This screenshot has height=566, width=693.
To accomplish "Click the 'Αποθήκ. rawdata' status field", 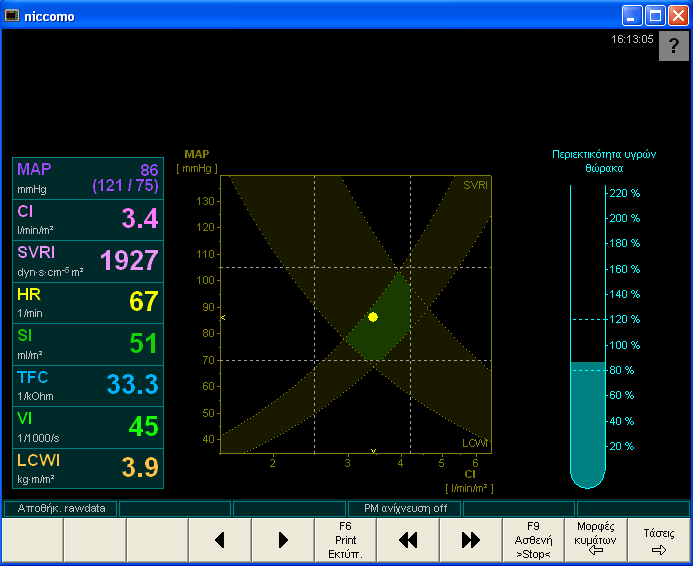I will pos(61,509).
